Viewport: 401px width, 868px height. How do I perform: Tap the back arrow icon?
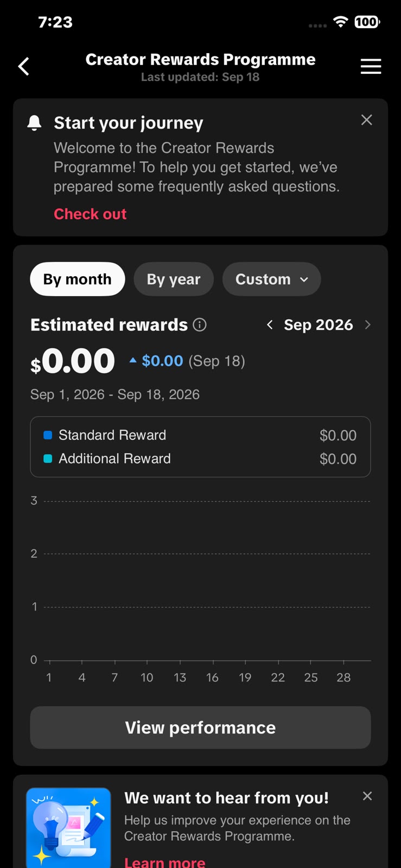tap(23, 67)
